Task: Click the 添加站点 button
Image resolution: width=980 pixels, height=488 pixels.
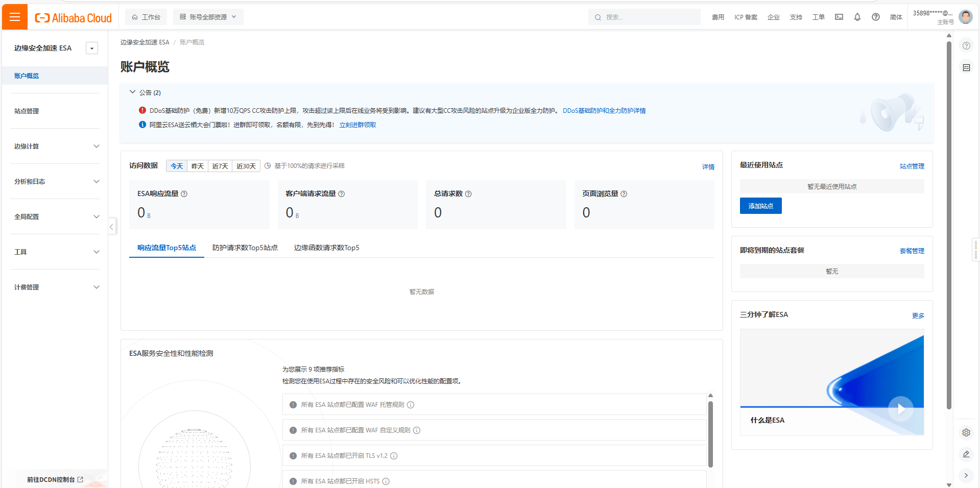Action: [760, 205]
